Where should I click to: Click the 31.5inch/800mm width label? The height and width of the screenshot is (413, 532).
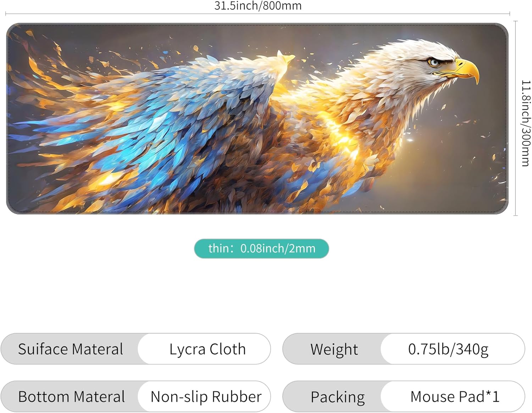tap(258, 6)
